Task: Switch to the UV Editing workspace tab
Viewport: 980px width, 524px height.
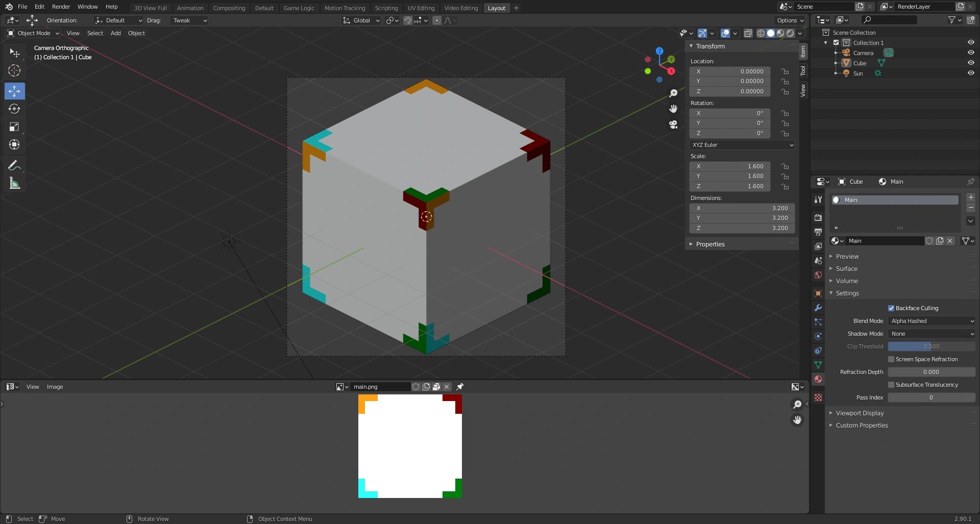Action: point(421,8)
